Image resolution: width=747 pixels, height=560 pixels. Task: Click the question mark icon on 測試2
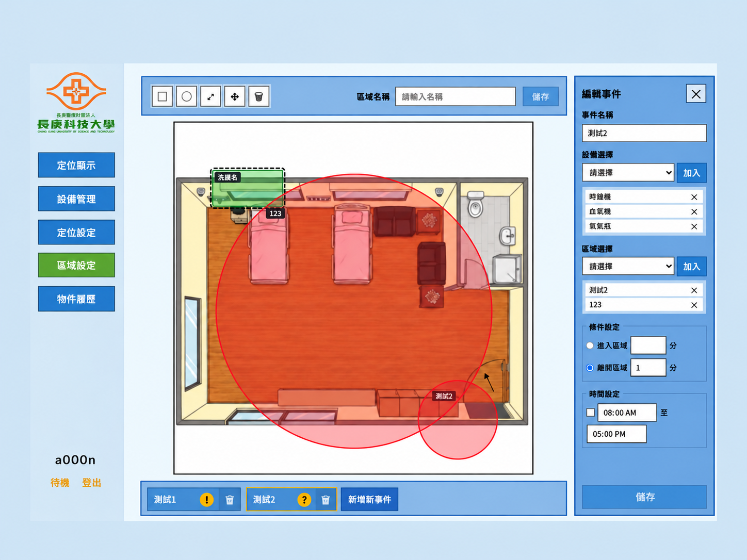click(304, 500)
